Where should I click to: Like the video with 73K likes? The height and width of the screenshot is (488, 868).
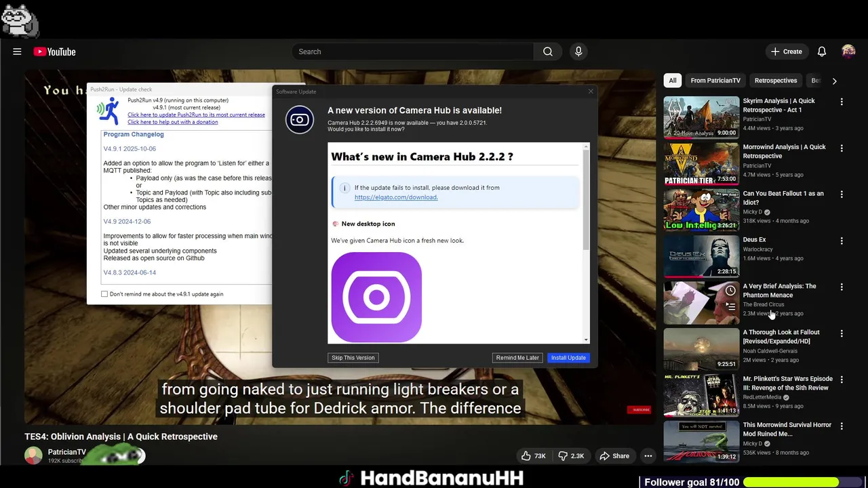(x=534, y=456)
